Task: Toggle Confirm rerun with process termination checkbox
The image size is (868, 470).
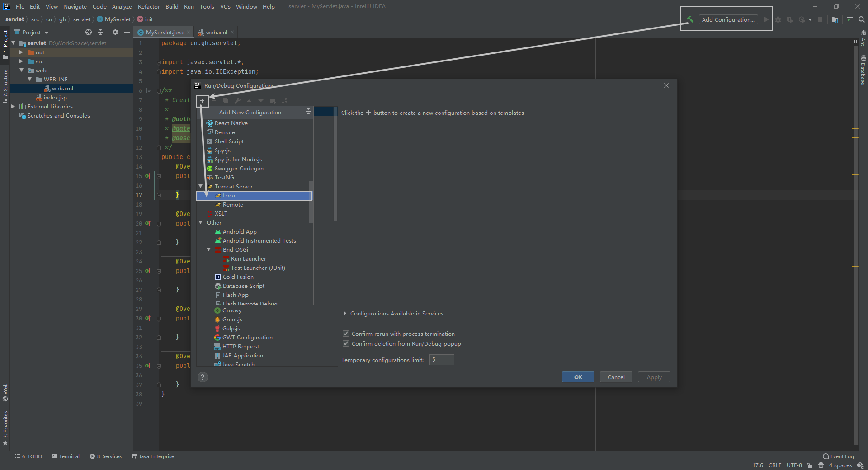Action: (346, 334)
